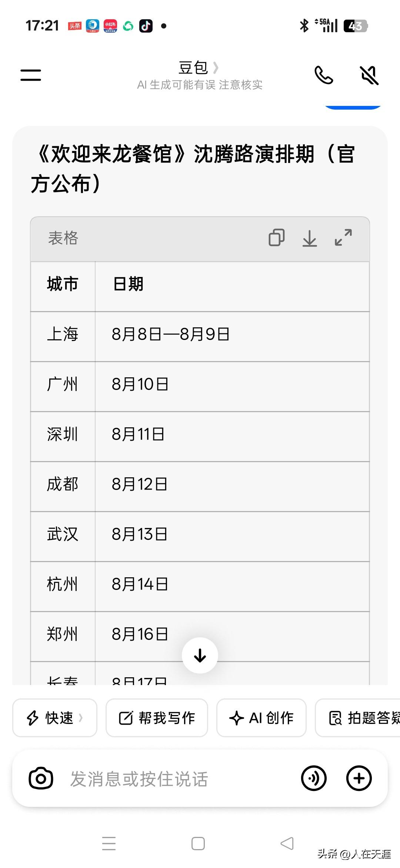Open the plus attachments button
Viewport: 400px width, 868px height.
(x=359, y=778)
